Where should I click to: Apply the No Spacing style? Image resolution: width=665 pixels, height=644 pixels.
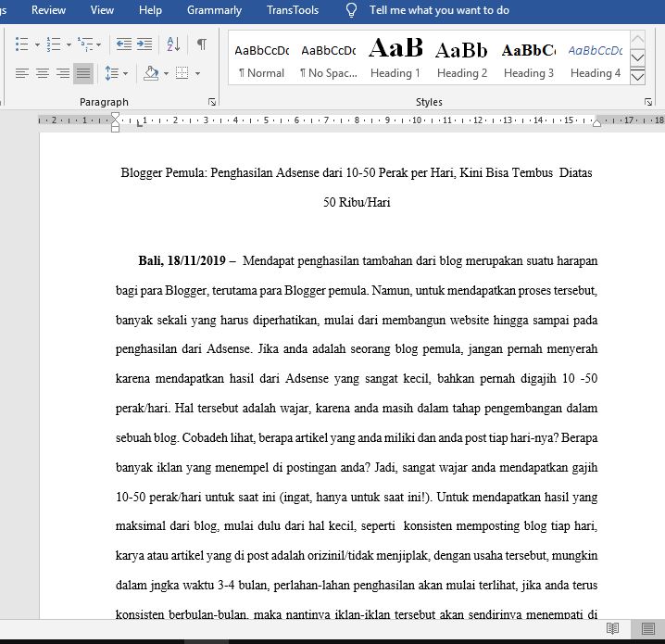[x=329, y=59]
